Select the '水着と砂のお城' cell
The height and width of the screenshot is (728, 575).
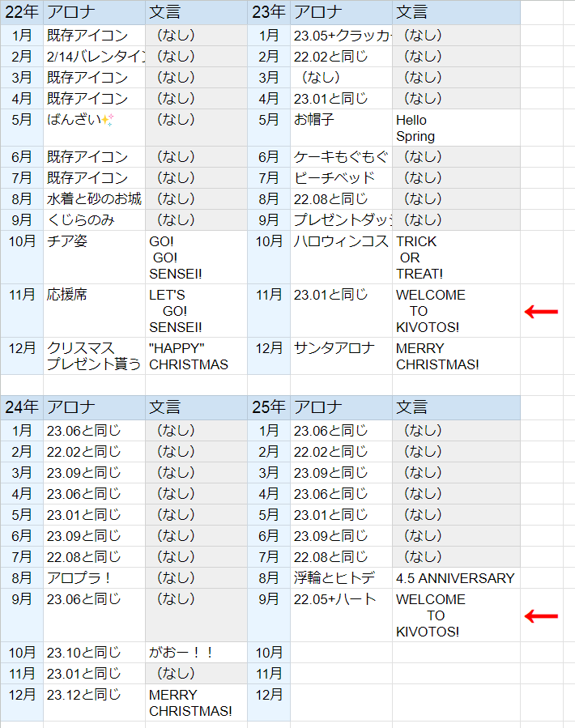point(94,199)
